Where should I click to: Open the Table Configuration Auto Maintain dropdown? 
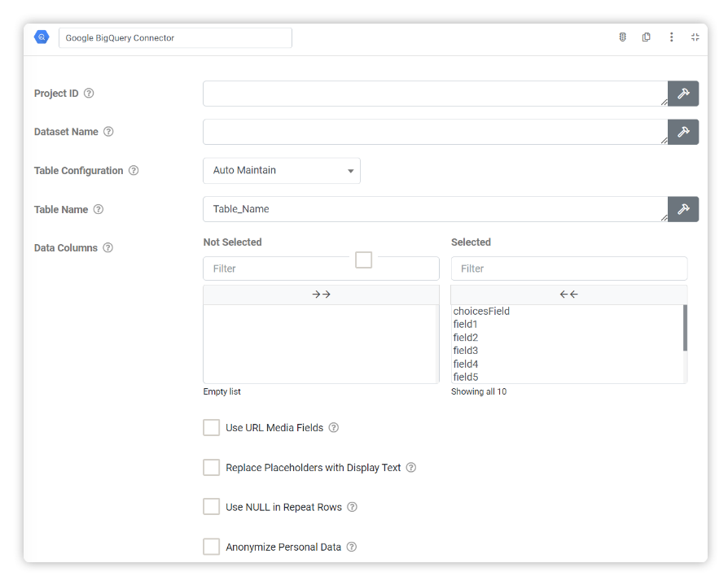click(282, 171)
